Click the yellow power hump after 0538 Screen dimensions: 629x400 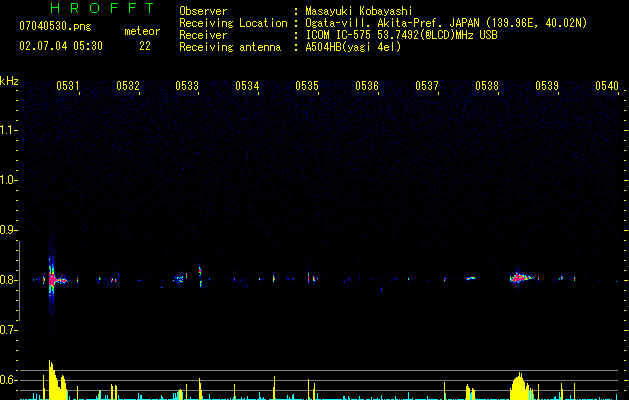pos(520,387)
